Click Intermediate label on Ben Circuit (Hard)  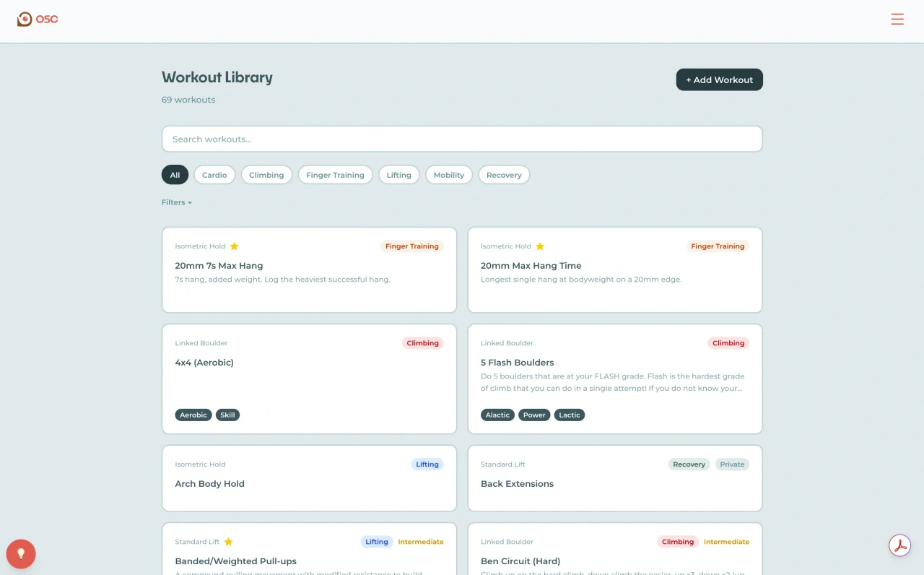[x=727, y=542]
